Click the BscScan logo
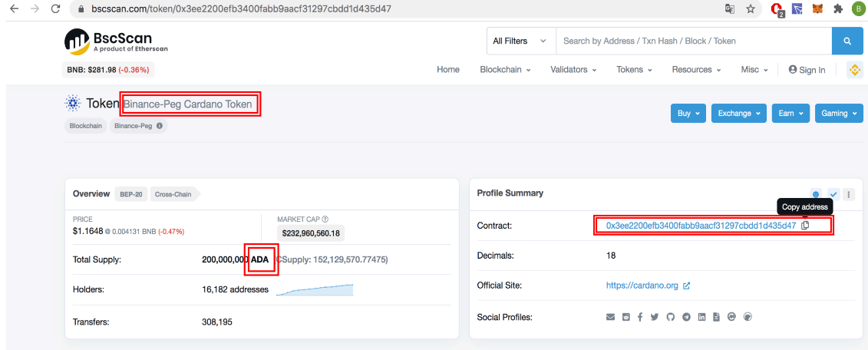 pos(116,41)
